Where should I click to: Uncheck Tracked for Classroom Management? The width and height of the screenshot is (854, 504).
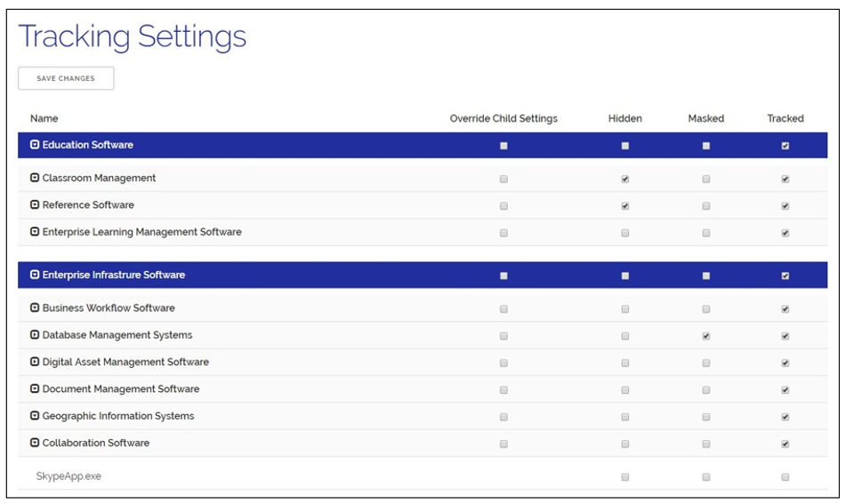pos(786,179)
